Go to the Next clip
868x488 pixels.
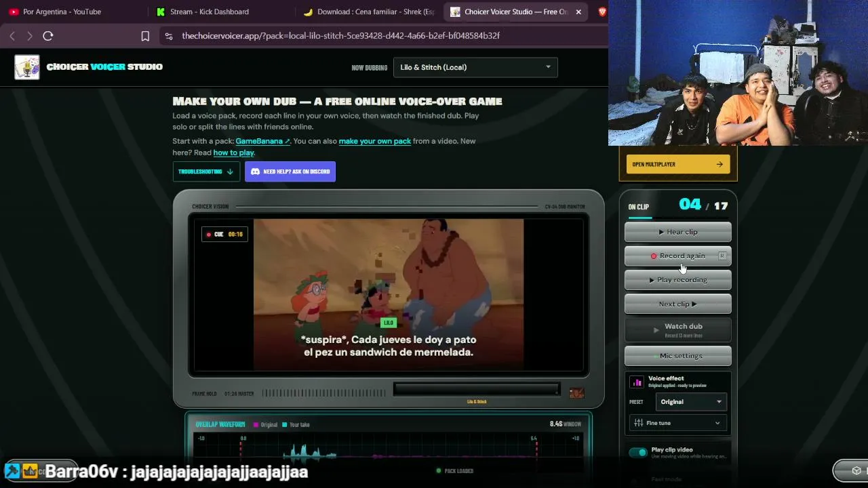point(678,304)
